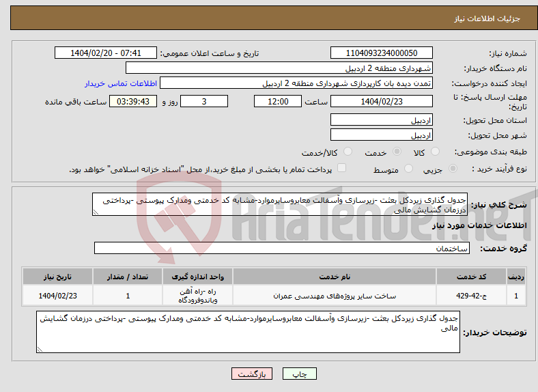This screenshot has height=392, width=538.
Task: Open the اطلاعات تماس خریدار link
Action: pyautogui.click(x=121, y=83)
